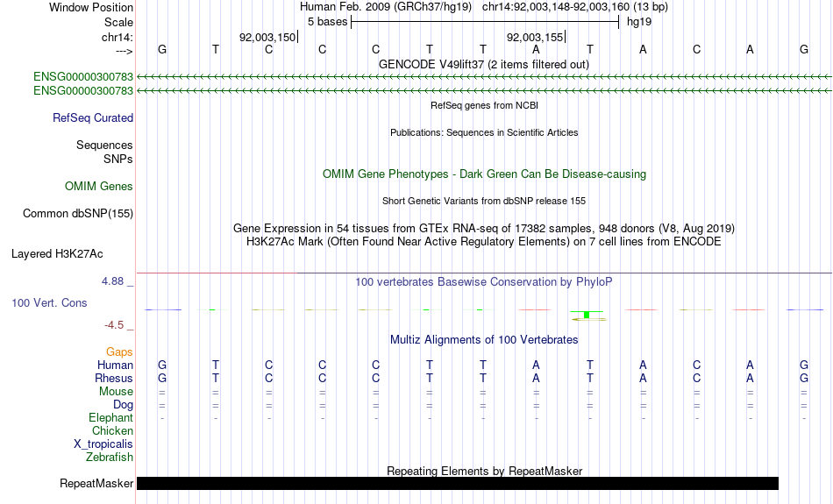Screen dimensions: 833x504
Task: Click the 100 Vert. Cons track label
Action: tap(49, 302)
